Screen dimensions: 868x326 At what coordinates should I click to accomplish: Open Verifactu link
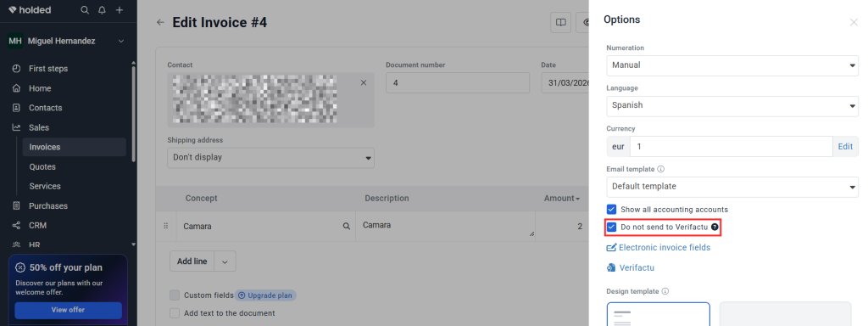[x=631, y=267]
